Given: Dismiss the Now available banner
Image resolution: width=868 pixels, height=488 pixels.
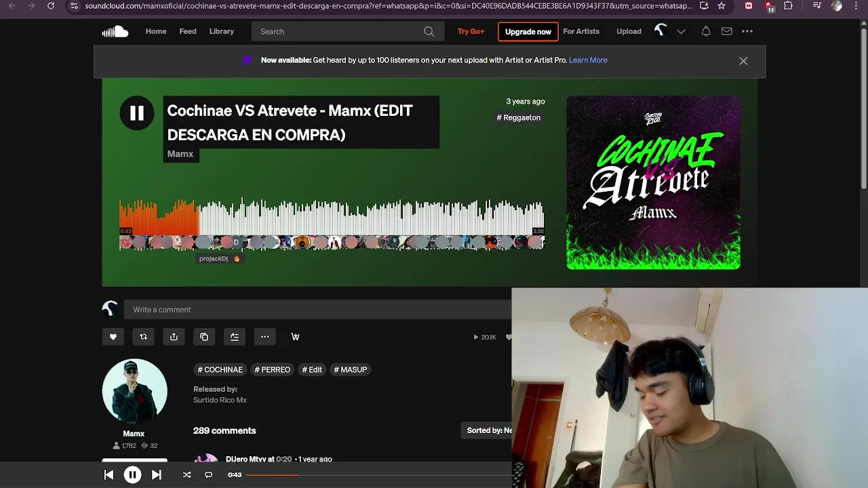Looking at the screenshot, I should [743, 61].
